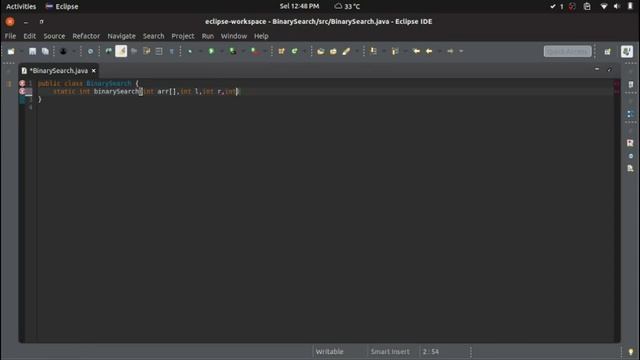Screen dimensions: 640x360
Task: Click the Coverage run toolbar icon
Action: pyautogui.click(x=233, y=51)
